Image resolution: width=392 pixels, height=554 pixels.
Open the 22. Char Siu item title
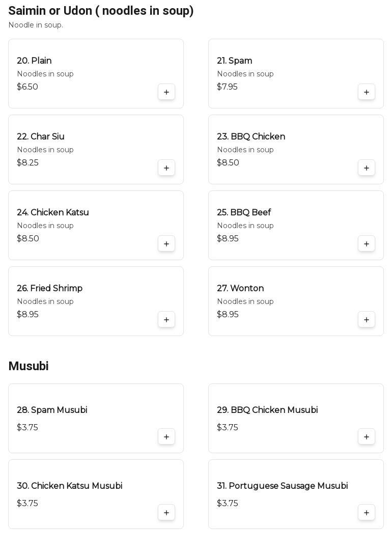point(41,136)
